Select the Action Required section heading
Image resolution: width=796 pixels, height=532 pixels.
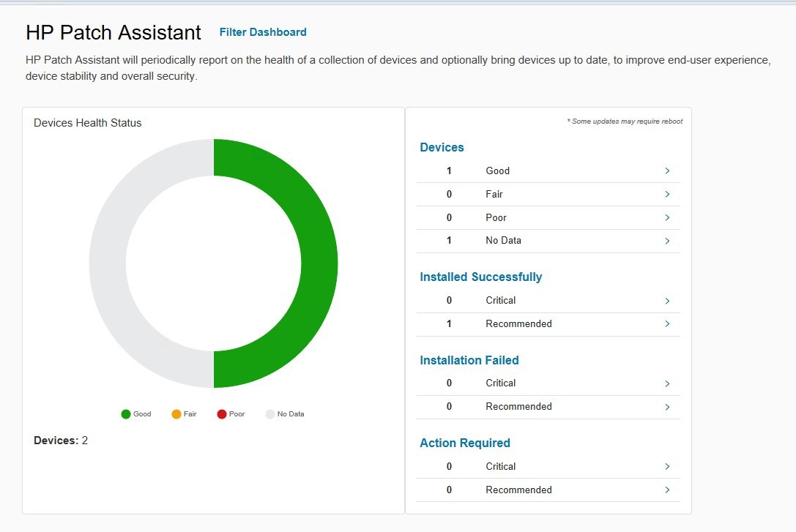pos(464,443)
